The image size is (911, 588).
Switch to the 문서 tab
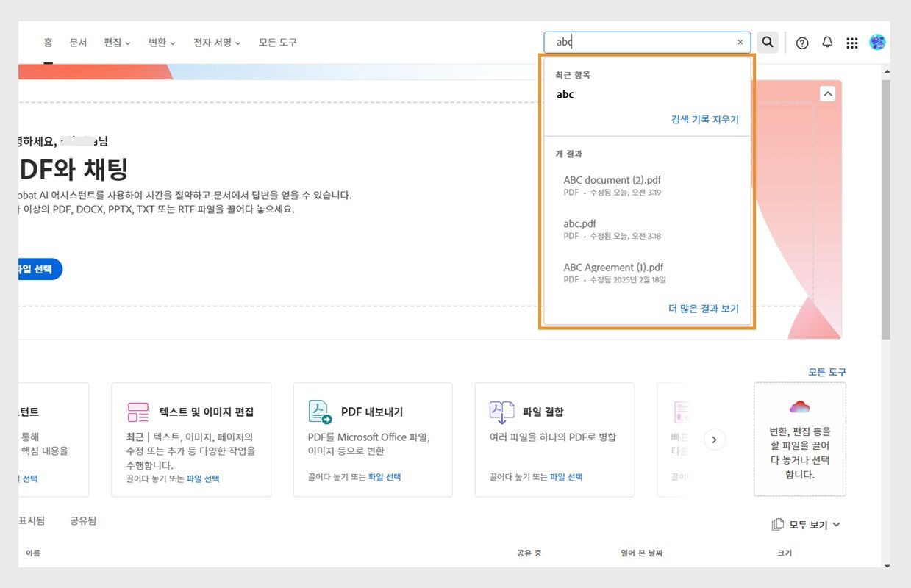click(78, 43)
